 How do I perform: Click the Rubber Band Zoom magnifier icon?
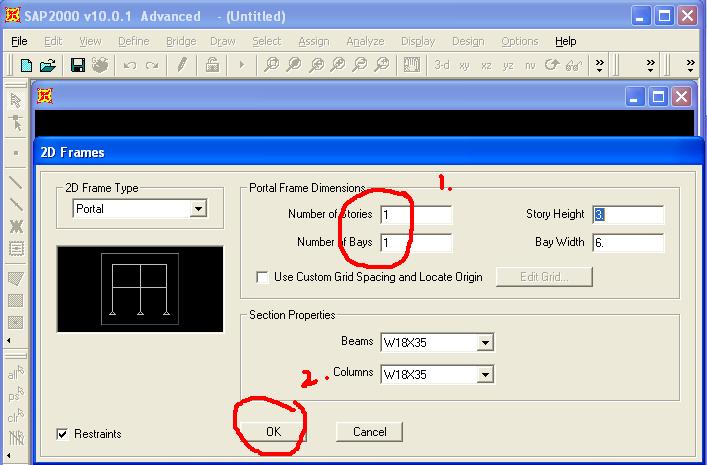271,65
